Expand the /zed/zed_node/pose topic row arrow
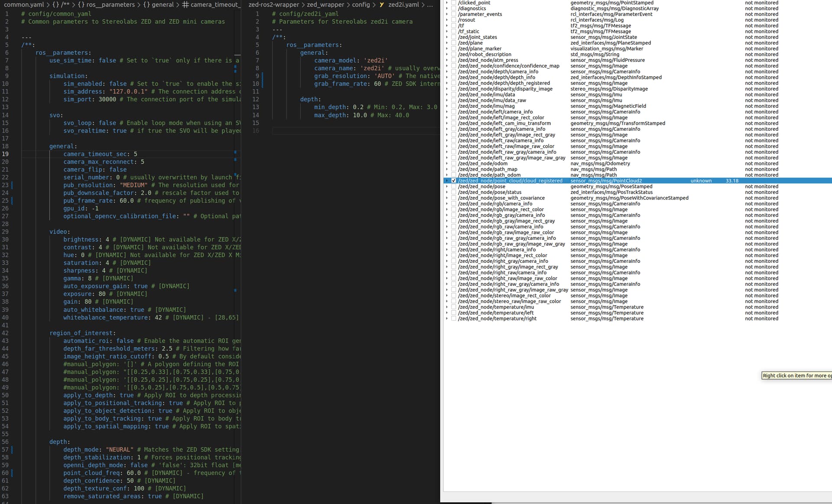 [447, 187]
